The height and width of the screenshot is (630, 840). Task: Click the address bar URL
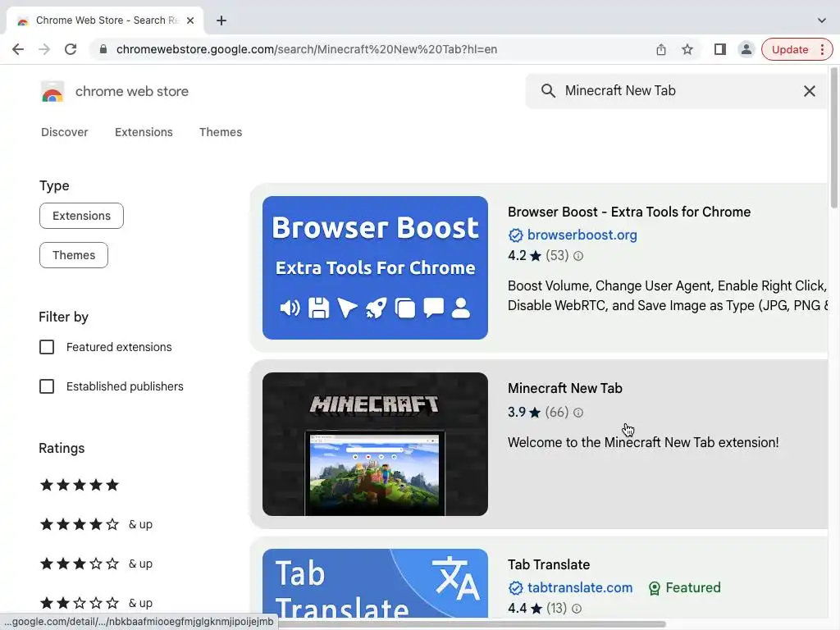(307, 49)
